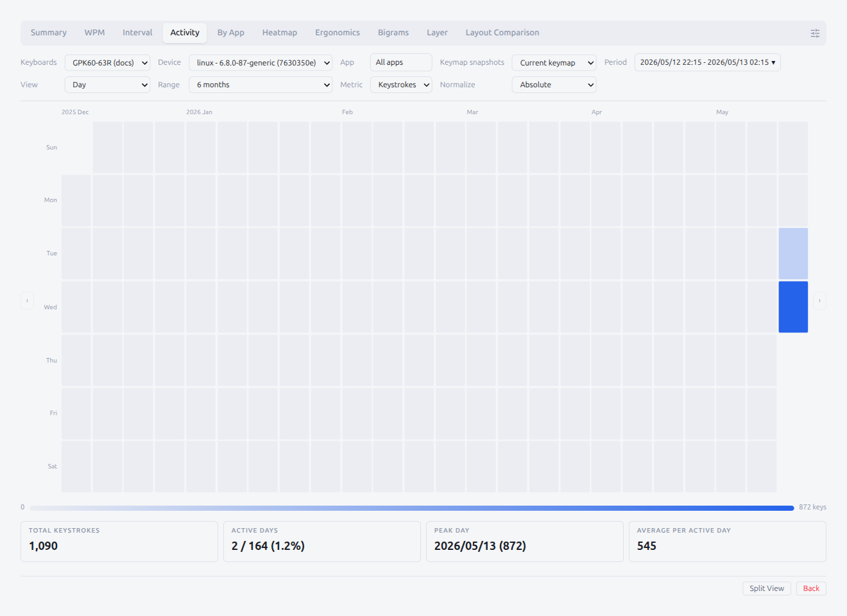This screenshot has width=847, height=616.
Task: Click the 2025 Dec month label
Action: (x=75, y=112)
